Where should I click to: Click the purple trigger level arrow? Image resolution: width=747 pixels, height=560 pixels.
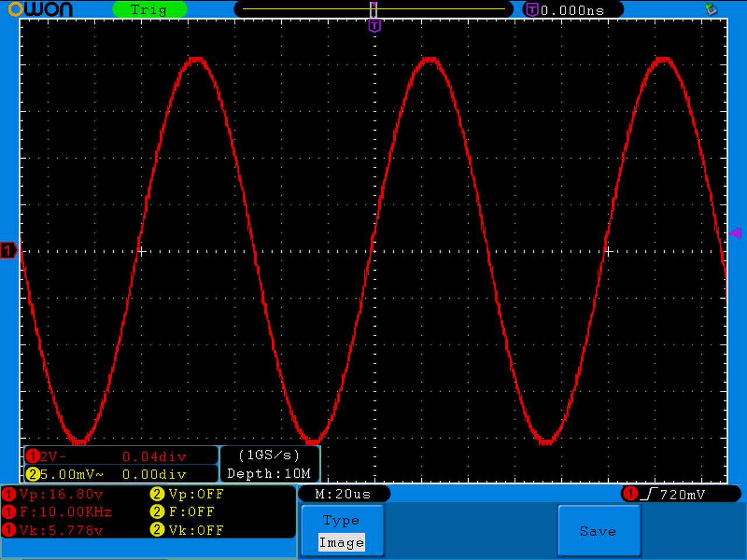click(735, 233)
